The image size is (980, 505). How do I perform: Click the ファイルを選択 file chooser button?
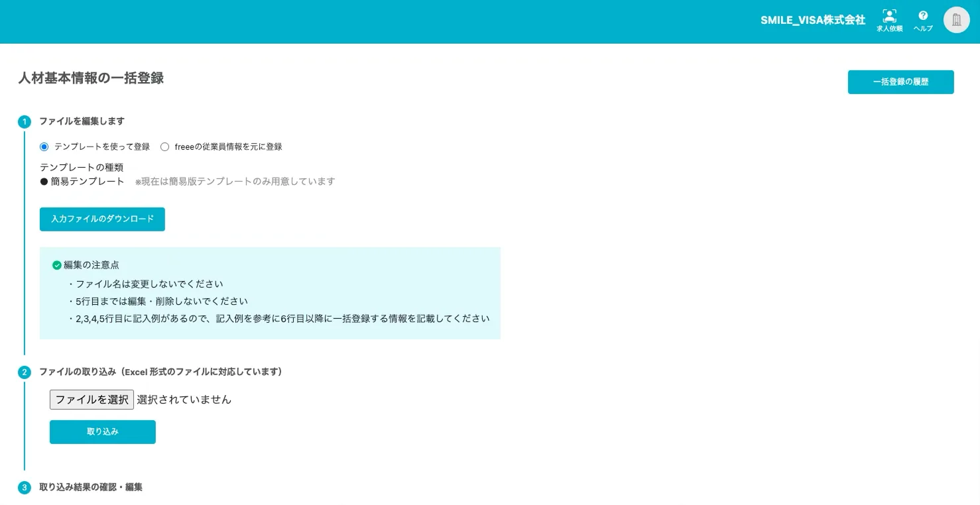pyautogui.click(x=92, y=399)
